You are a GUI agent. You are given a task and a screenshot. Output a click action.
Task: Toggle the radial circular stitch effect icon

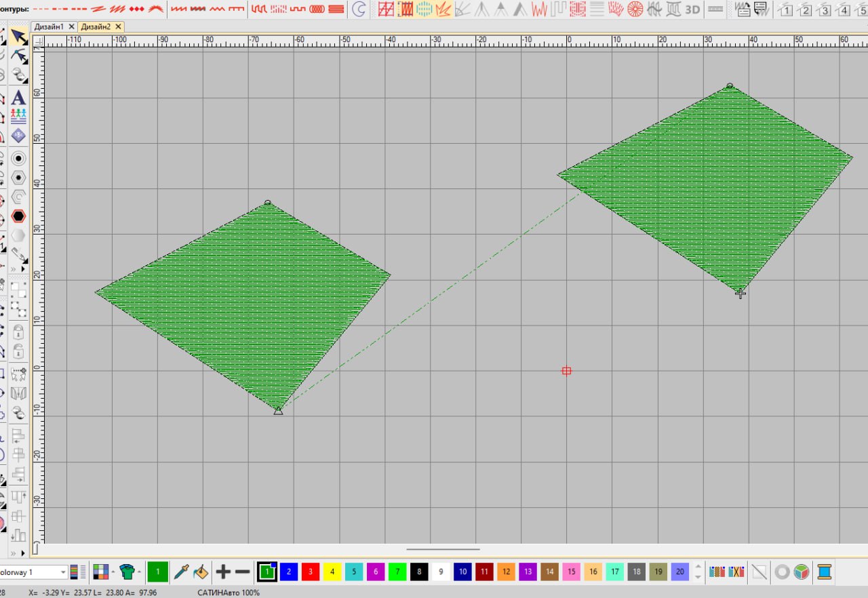click(635, 9)
